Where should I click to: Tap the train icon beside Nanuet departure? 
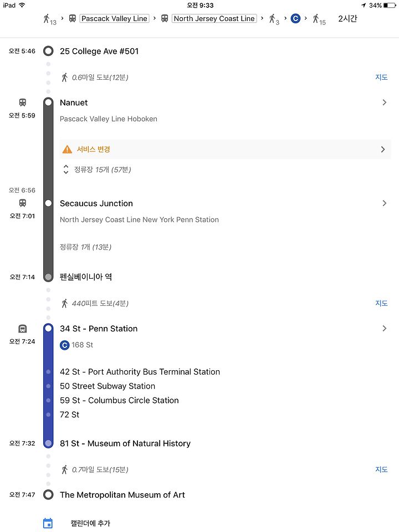(x=22, y=103)
